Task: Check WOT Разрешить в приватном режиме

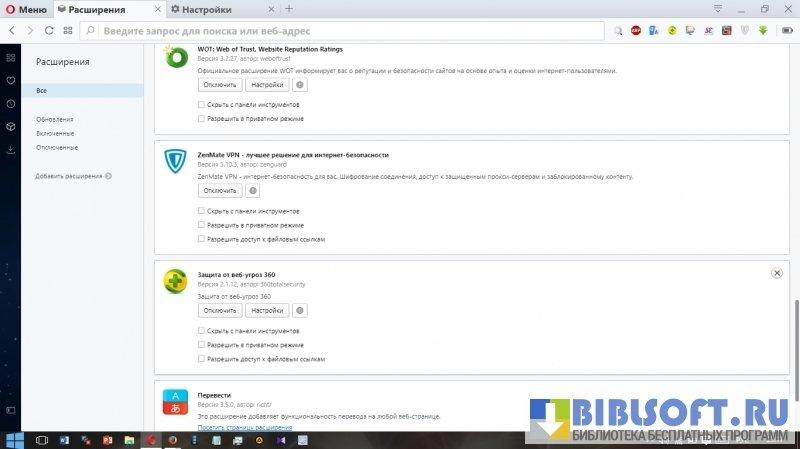Action: 201,118
